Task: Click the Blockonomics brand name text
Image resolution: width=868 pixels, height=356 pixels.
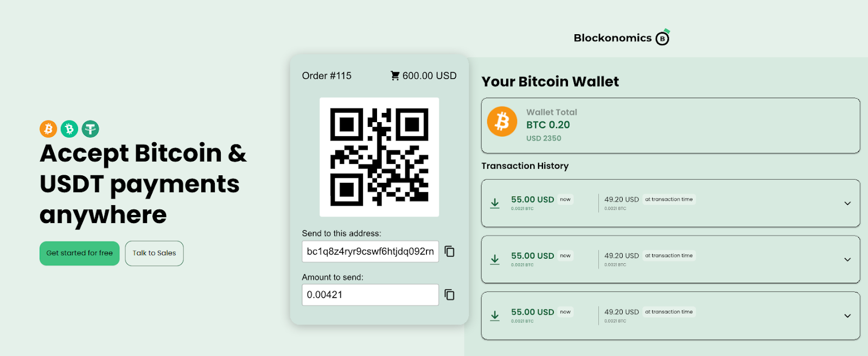Action: pyautogui.click(x=612, y=38)
